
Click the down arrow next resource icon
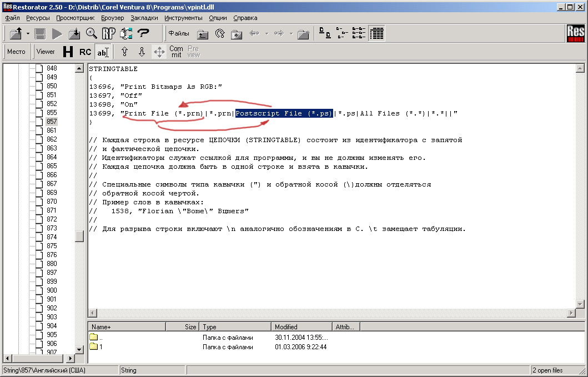(142, 52)
